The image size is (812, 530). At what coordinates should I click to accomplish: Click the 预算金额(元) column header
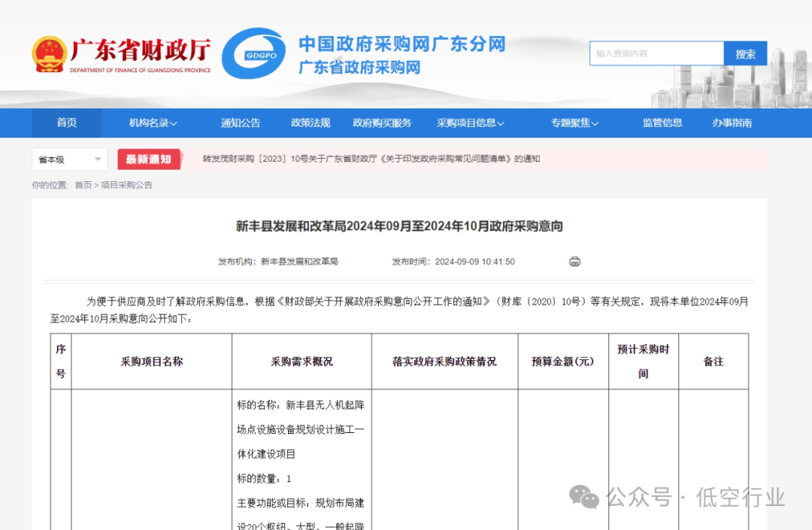click(563, 362)
